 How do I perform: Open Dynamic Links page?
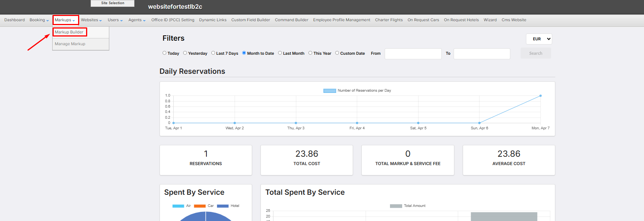point(213,20)
